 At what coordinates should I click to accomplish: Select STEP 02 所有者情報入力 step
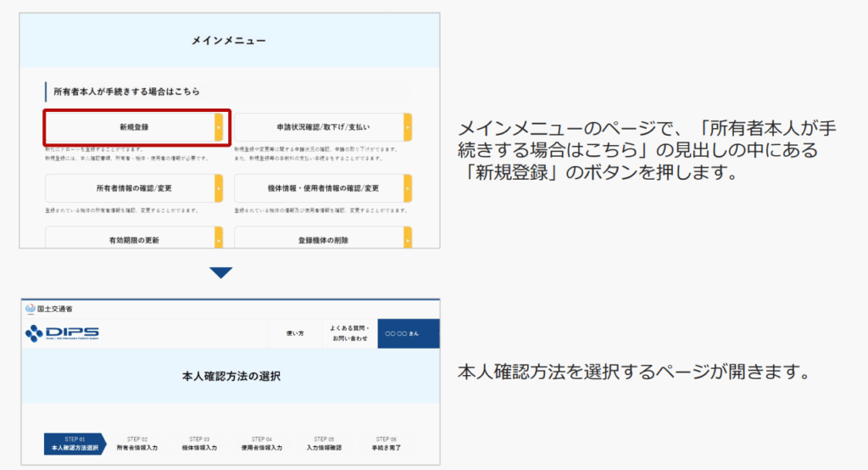tap(137, 444)
